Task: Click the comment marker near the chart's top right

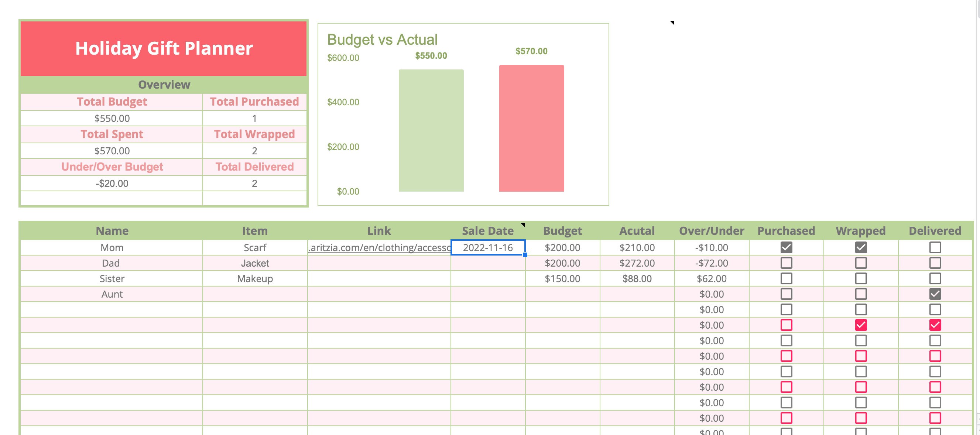Action: coord(672,23)
